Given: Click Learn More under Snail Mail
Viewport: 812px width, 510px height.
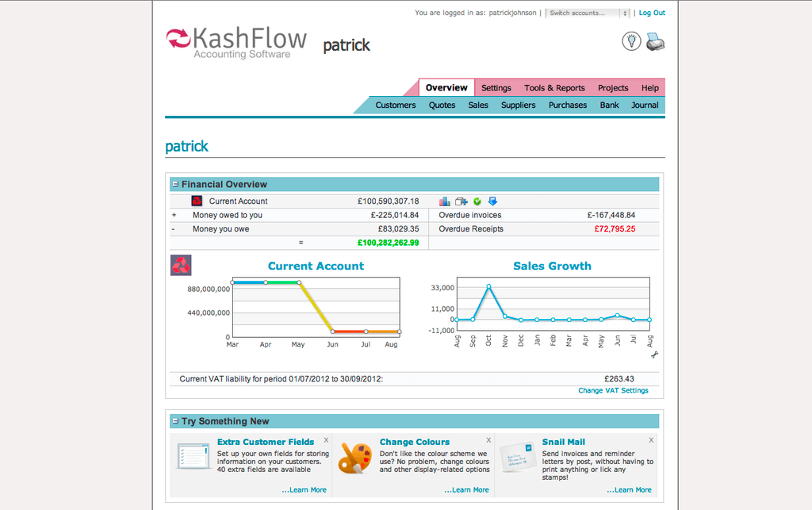Looking at the screenshot, I should pyautogui.click(x=630, y=490).
